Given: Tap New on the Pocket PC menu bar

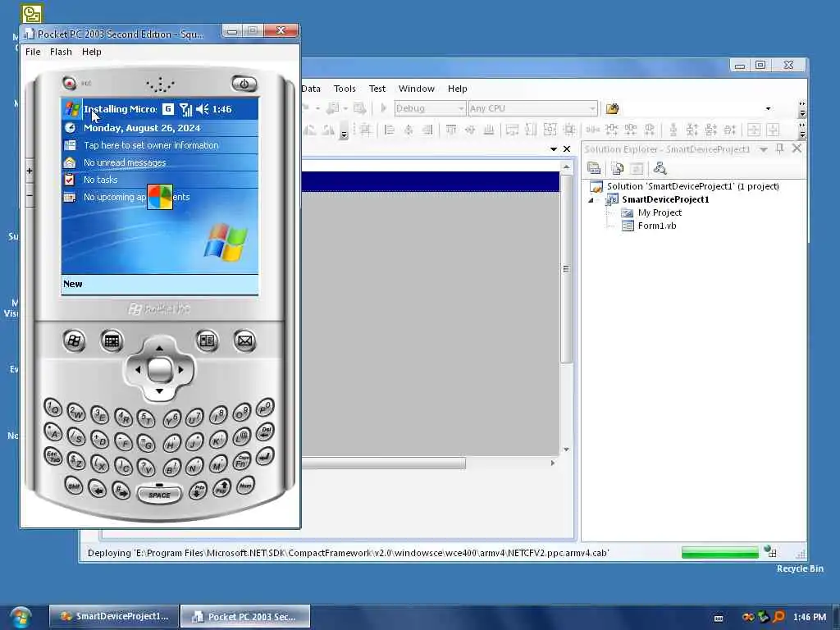Looking at the screenshot, I should [x=72, y=284].
